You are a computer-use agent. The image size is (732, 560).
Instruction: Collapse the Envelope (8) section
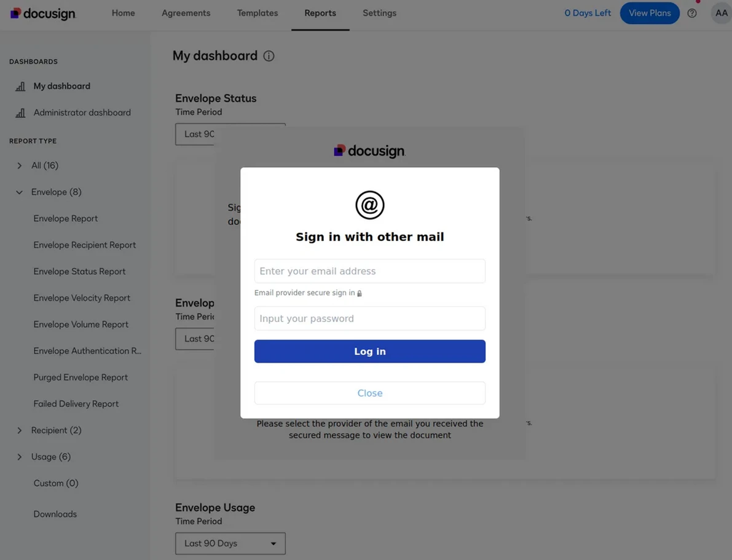[20, 192]
